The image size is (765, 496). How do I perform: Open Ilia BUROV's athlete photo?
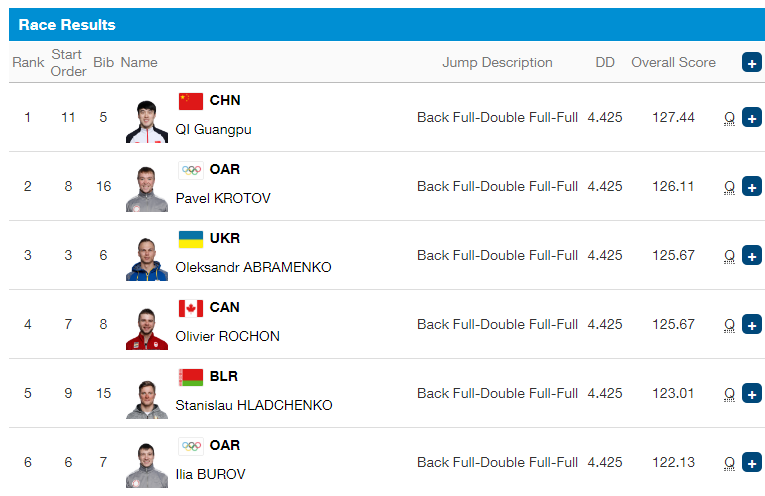coord(147,466)
